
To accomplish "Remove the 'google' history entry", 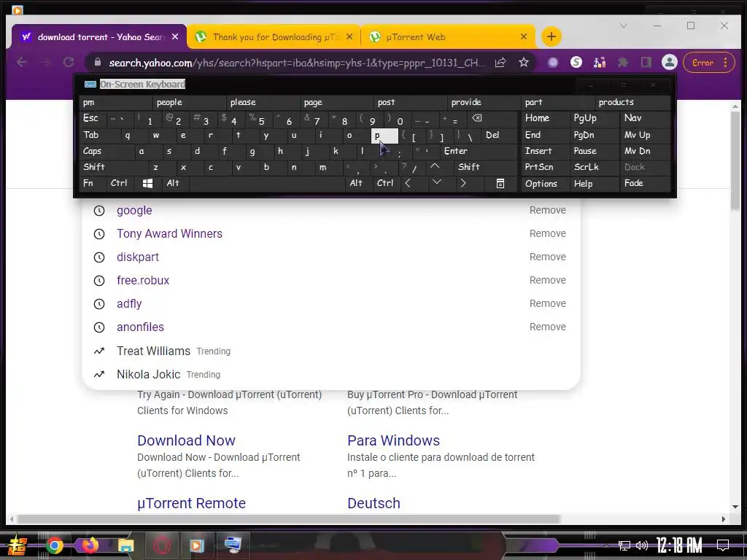I will tap(547, 210).
